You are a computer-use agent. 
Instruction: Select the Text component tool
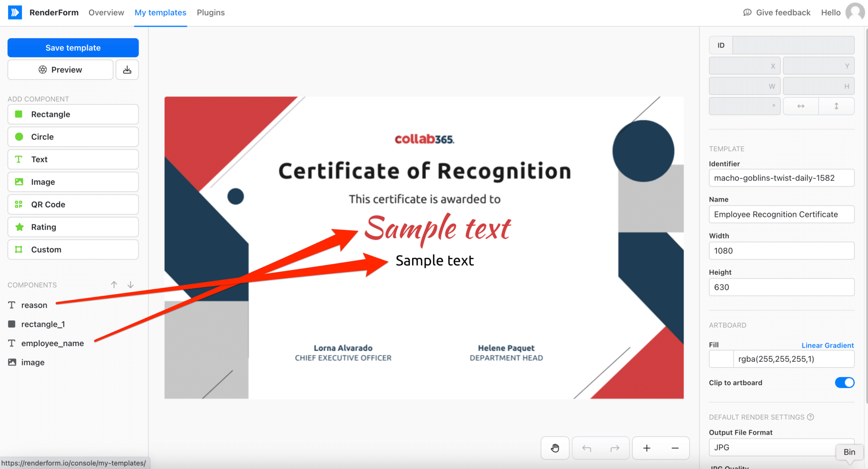(x=72, y=159)
